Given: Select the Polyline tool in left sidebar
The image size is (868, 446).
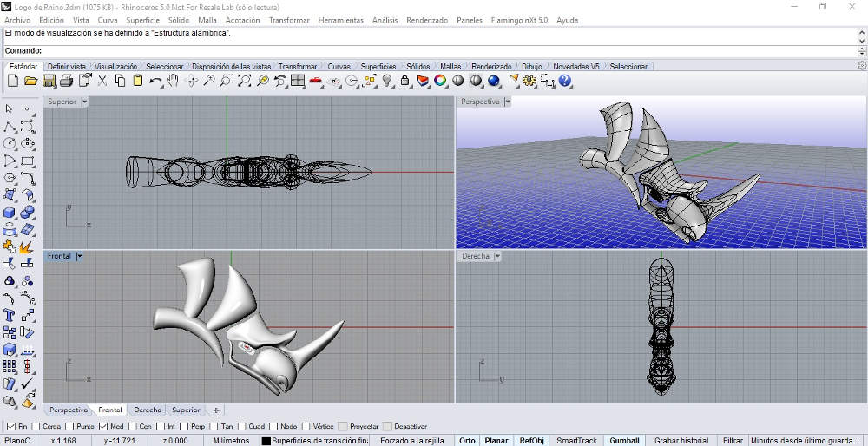Looking at the screenshot, I should click(x=10, y=126).
